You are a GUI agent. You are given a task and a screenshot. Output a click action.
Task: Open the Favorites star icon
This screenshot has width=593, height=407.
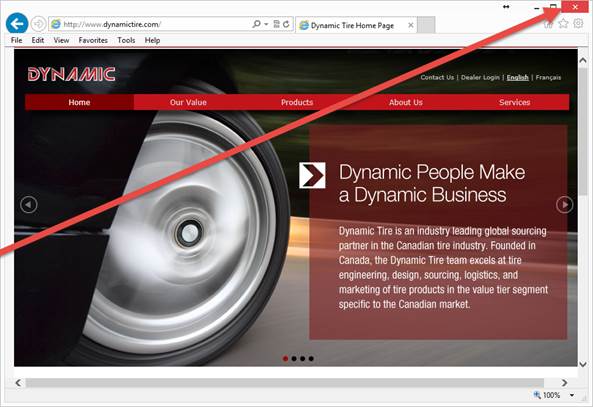click(563, 24)
